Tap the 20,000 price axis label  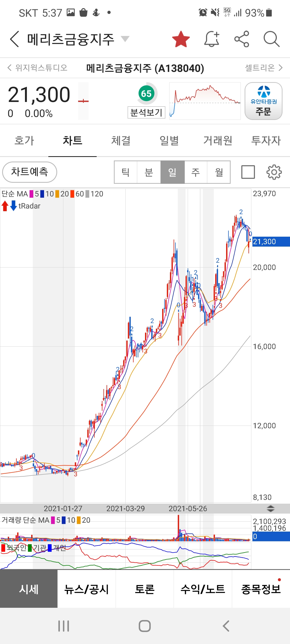click(264, 267)
